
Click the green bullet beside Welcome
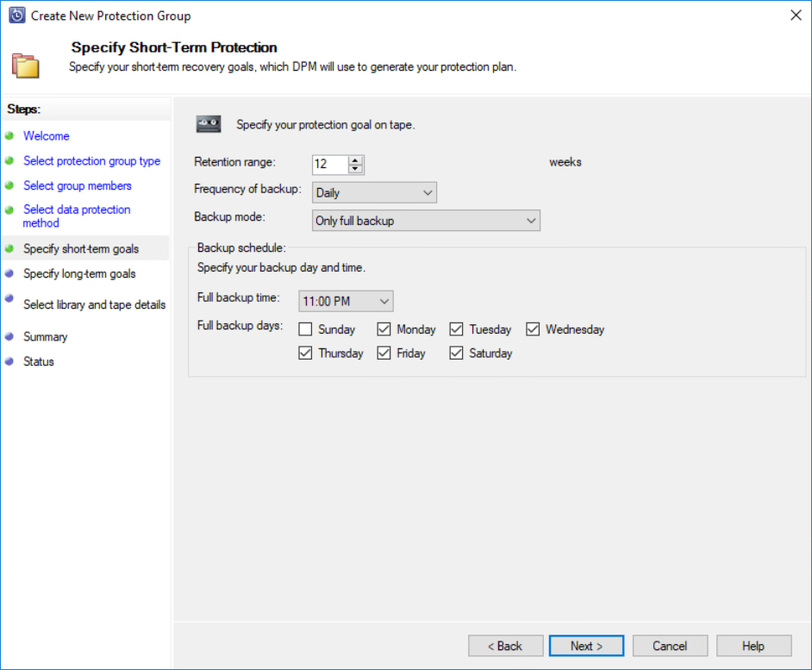(x=9, y=135)
